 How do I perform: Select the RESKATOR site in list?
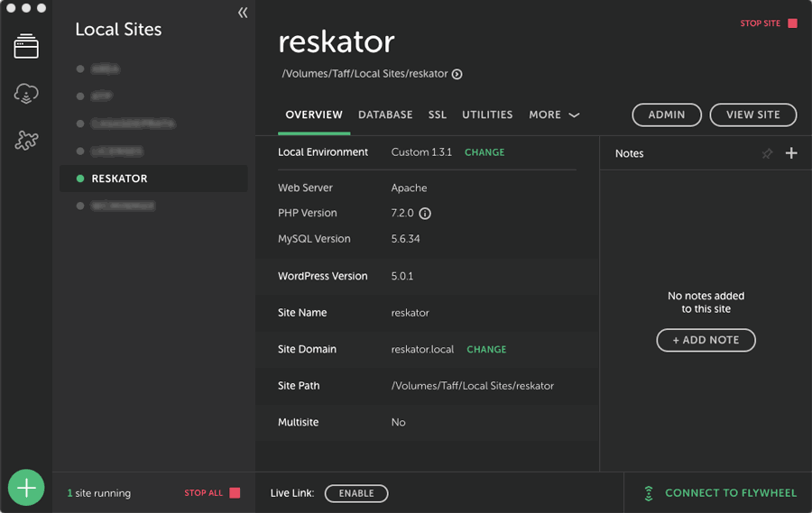[153, 179]
